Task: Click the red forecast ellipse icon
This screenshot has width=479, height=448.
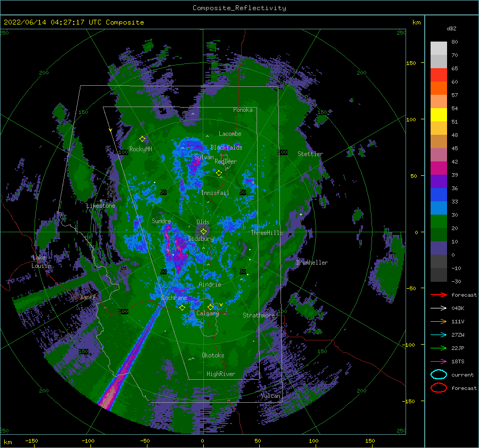Action: tap(439, 388)
